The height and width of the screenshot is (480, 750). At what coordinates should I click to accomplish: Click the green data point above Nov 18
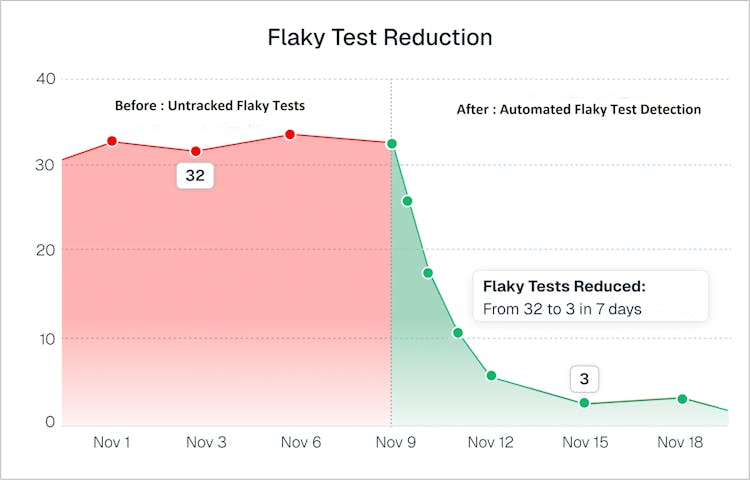(x=682, y=399)
